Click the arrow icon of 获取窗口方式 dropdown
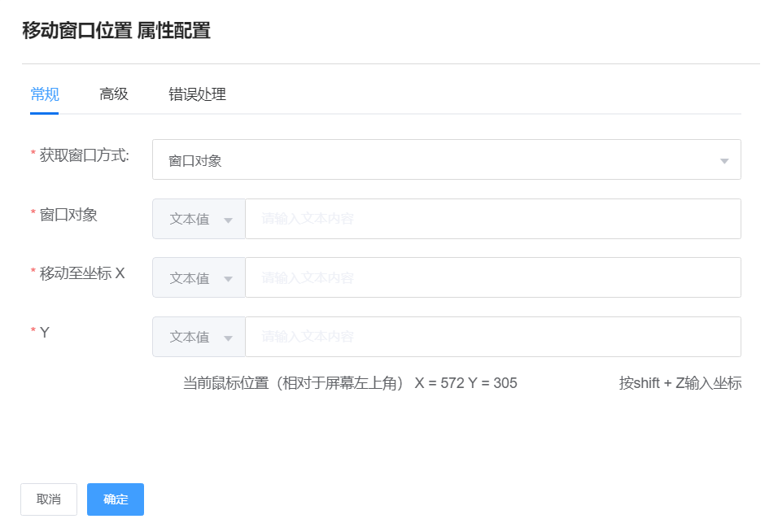Image resolution: width=778 pixels, height=532 pixels. pos(724,161)
